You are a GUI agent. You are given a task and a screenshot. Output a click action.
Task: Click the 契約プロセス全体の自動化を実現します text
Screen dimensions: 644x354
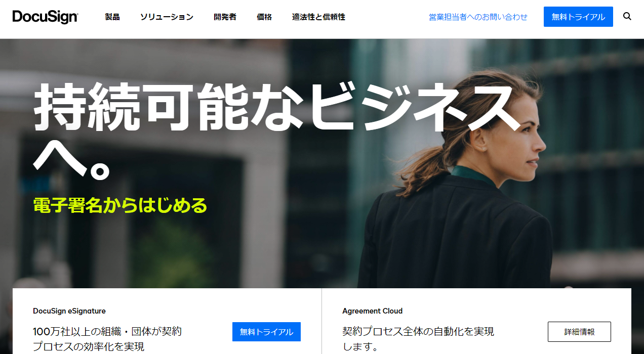pyautogui.click(x=418, y=339)
